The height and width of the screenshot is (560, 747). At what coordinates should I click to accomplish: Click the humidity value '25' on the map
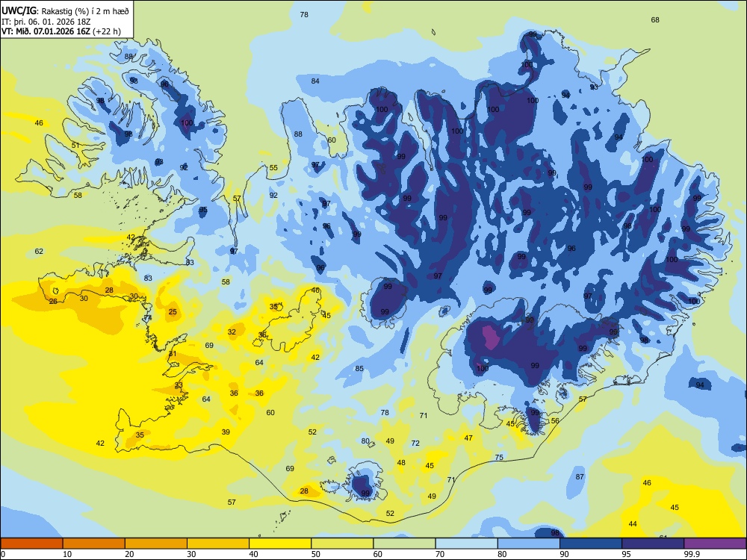click(x=173, y=312)
